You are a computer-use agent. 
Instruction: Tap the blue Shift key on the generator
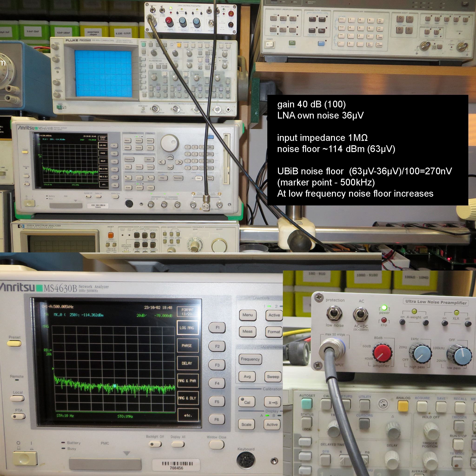[321, 43]
